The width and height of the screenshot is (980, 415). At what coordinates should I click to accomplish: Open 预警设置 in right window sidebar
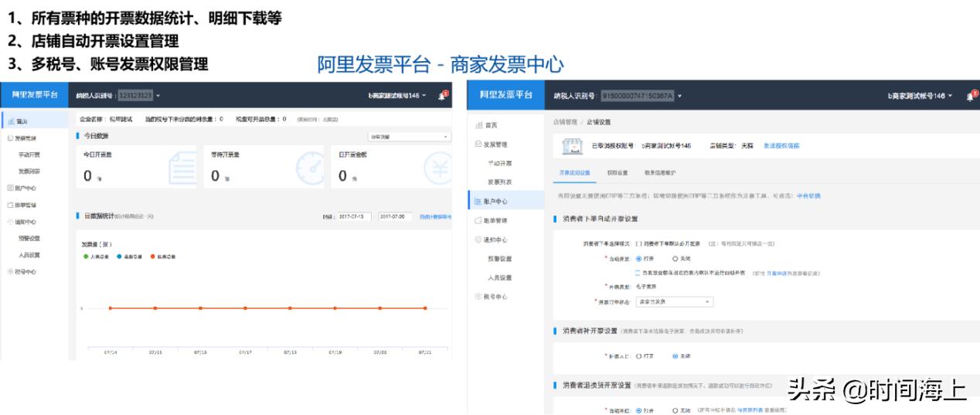click(x=499, y=258)
